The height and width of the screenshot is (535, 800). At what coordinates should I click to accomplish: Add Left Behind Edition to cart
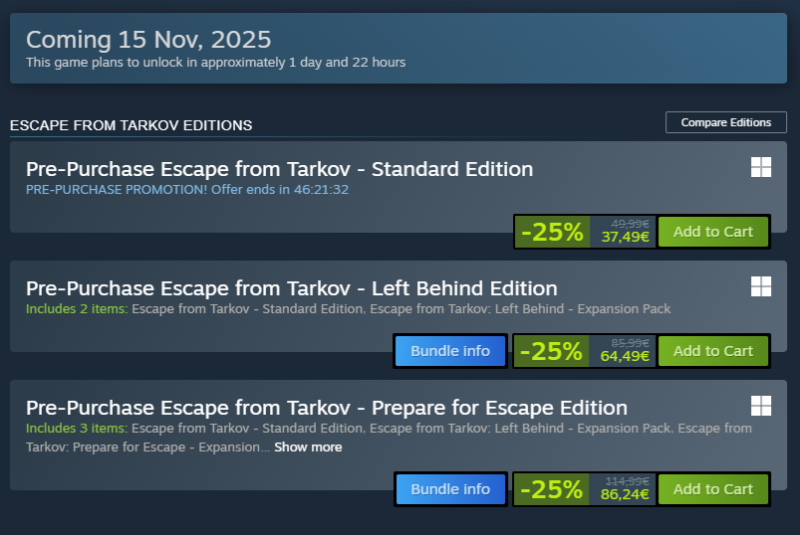coord(713,351)
